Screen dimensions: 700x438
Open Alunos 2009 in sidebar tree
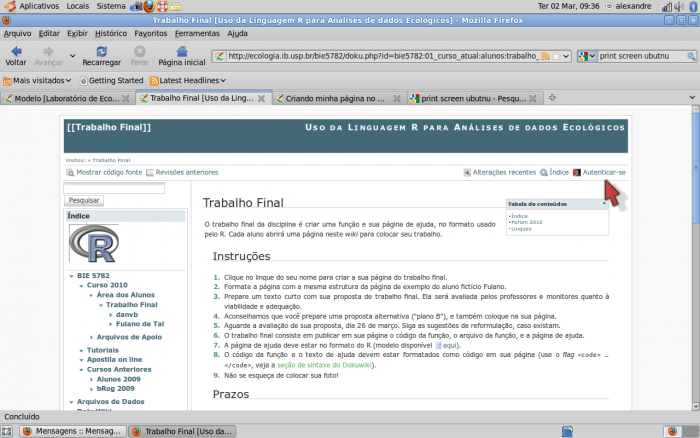[118, 380]
